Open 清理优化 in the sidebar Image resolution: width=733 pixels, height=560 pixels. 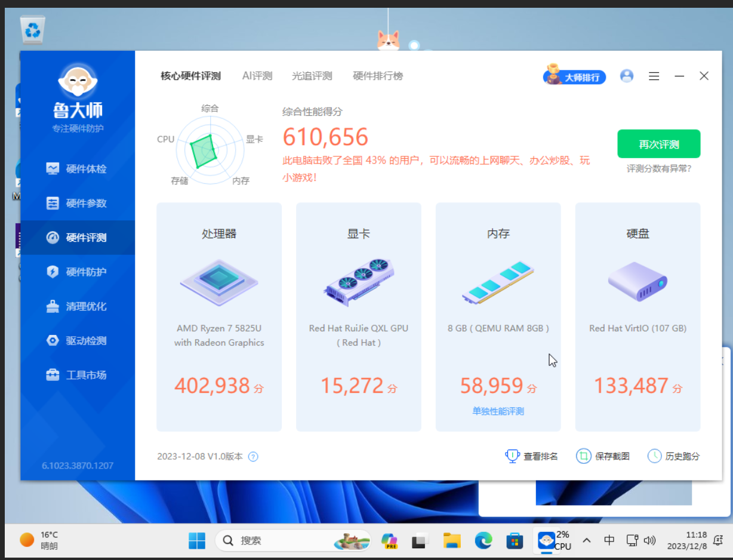[x=78, y=306]
